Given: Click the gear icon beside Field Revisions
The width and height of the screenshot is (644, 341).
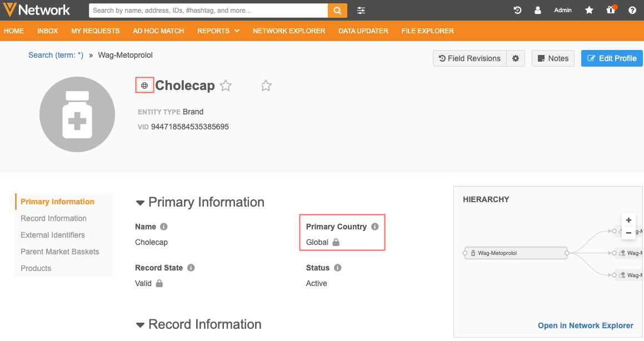Looking at the screenshot, I should [516, 58].
